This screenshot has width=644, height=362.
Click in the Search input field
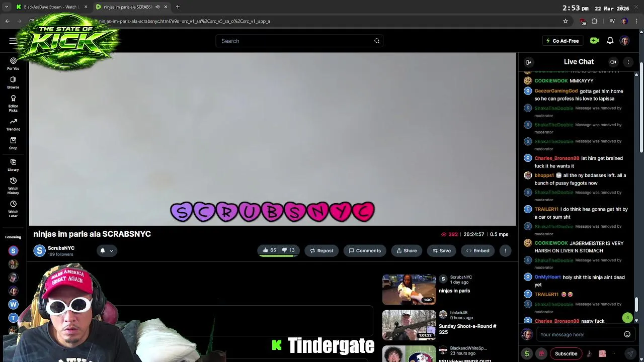click(299, 41)
